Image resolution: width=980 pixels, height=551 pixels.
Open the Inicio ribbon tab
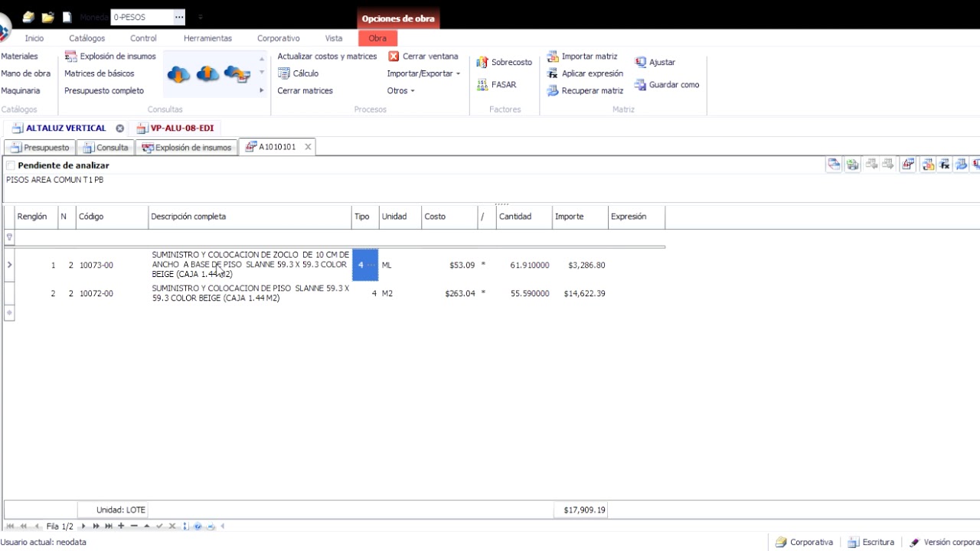[34, 38]
